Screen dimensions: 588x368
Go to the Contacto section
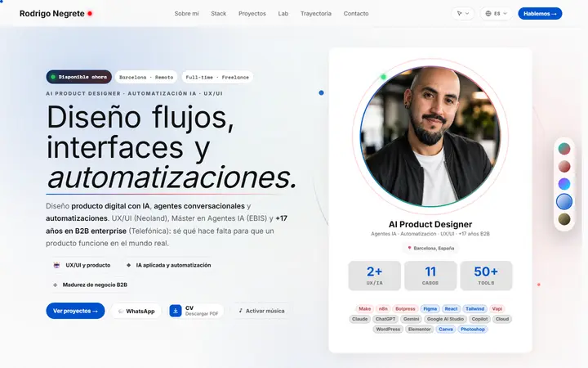coord(356,14)
